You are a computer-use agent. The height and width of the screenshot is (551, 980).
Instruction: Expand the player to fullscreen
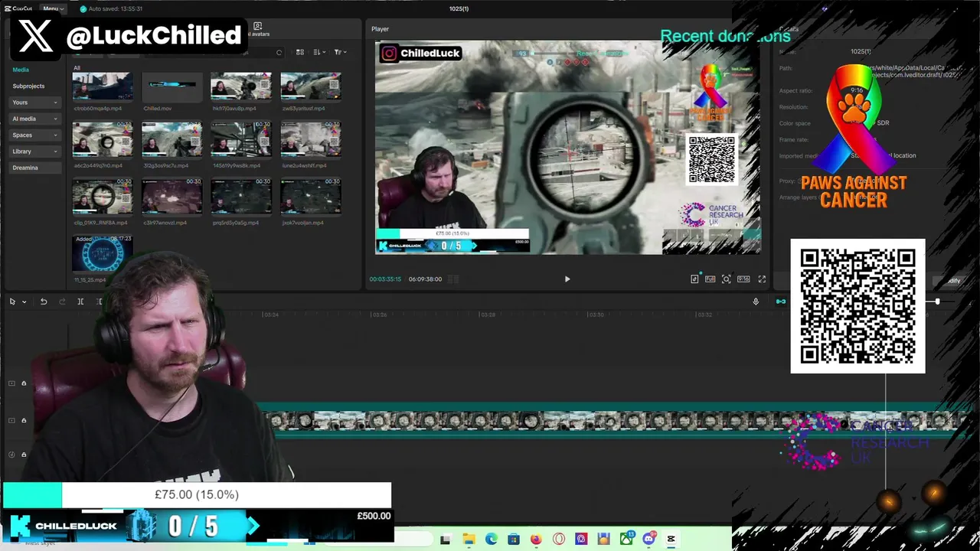pyautogui.click(x=762, y=279)
